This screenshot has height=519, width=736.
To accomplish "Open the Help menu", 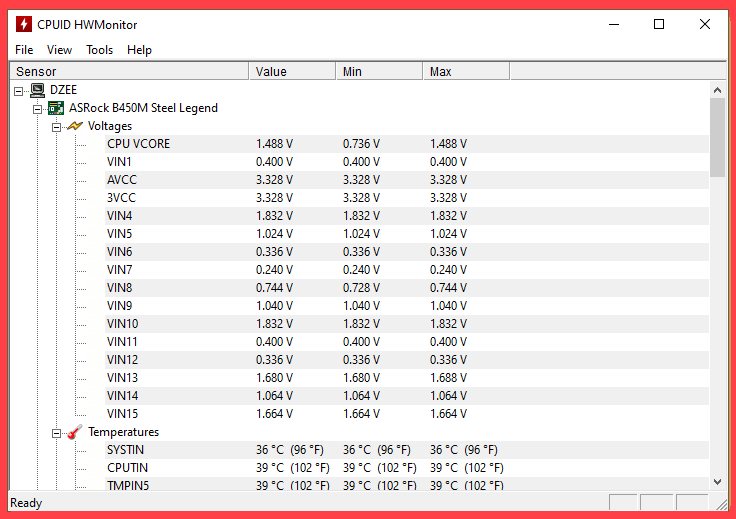I will click(x=139, y=50).
